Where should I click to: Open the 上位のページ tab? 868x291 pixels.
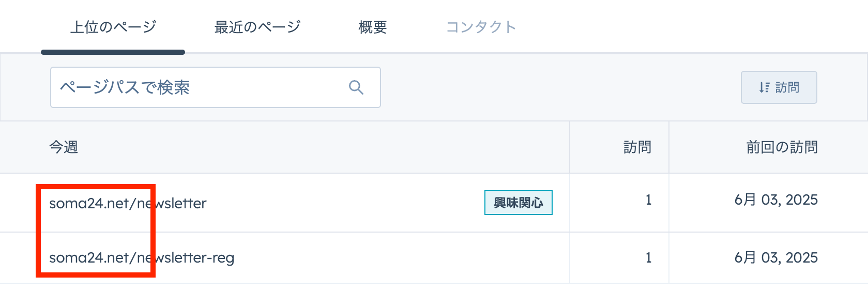[113, 27]
